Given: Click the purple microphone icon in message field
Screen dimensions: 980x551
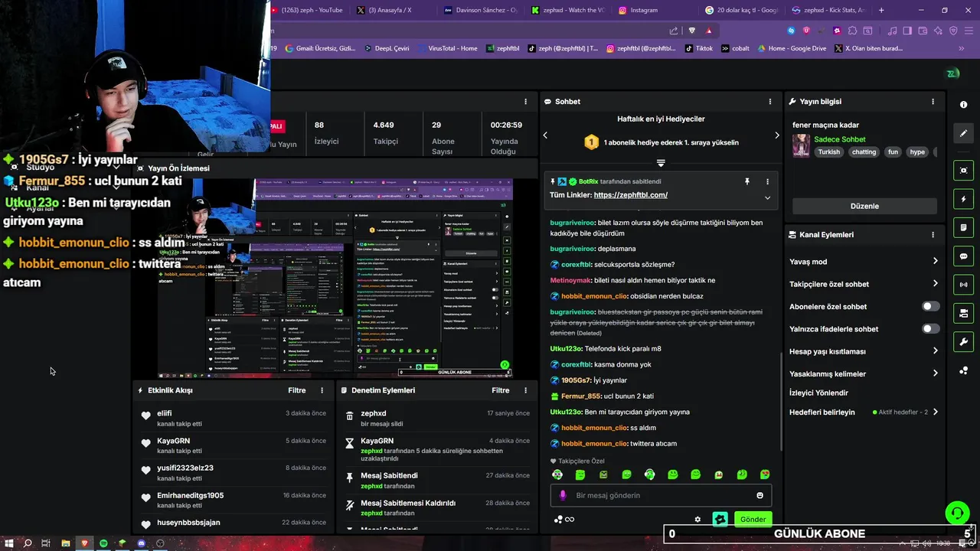Looking at the screenshot, I should [x=563, y=495].
